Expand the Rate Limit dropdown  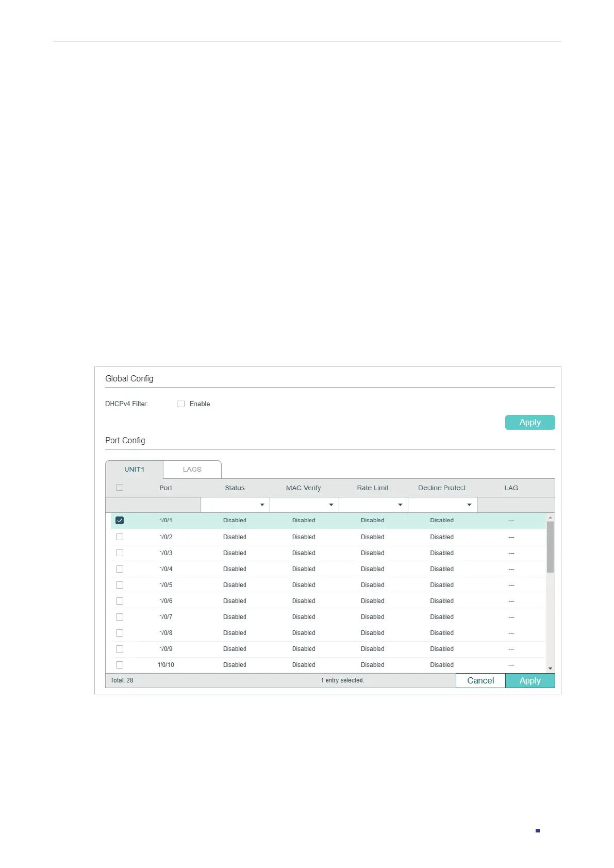pos(373,505)
